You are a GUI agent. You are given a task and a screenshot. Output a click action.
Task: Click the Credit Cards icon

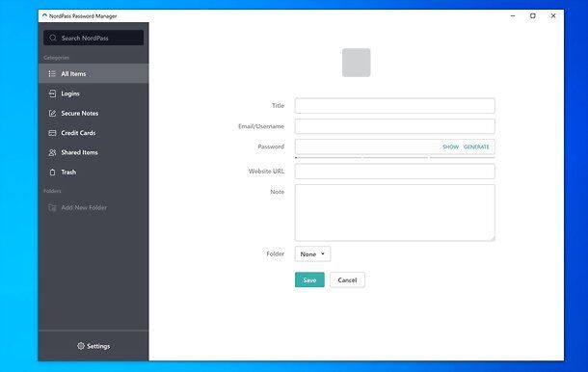[52, 133]
